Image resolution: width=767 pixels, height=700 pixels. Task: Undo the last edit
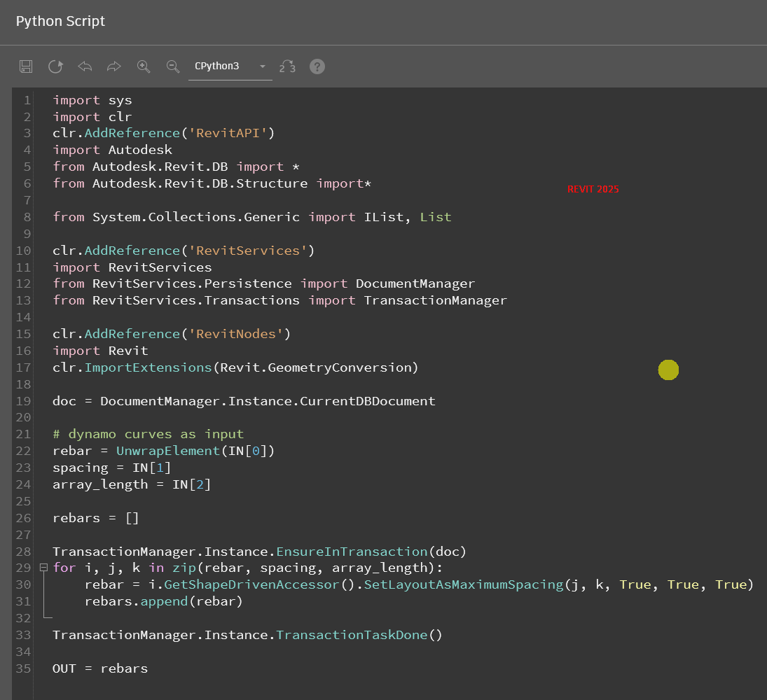85,66
